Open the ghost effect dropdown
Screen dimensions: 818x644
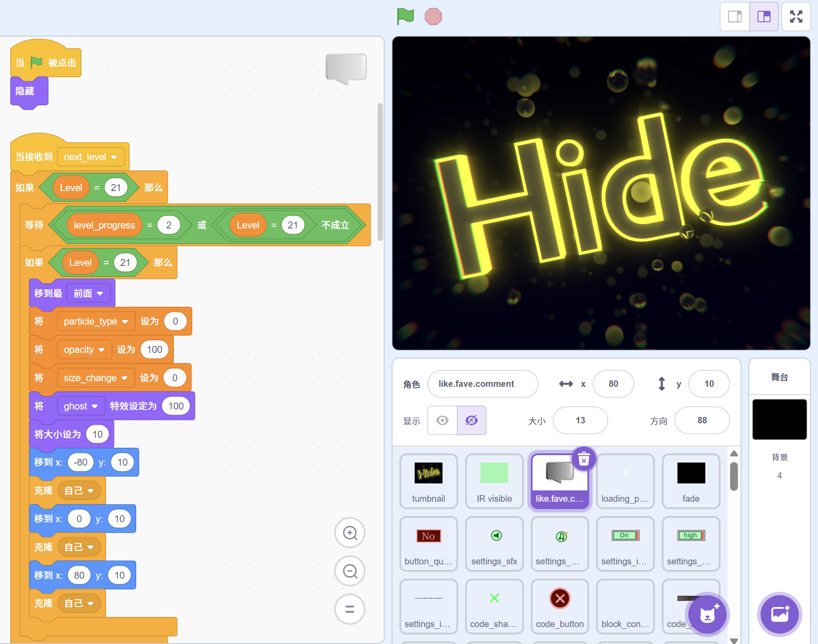(x=94, y=406)
